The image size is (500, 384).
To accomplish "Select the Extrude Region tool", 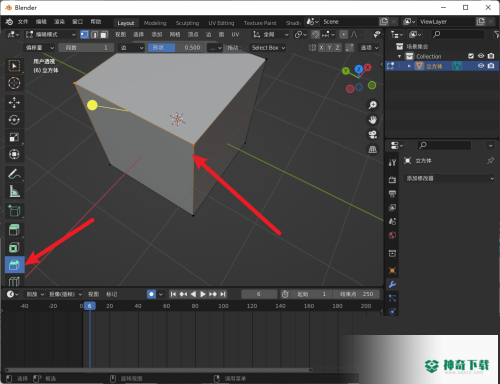I will point(14,230).
